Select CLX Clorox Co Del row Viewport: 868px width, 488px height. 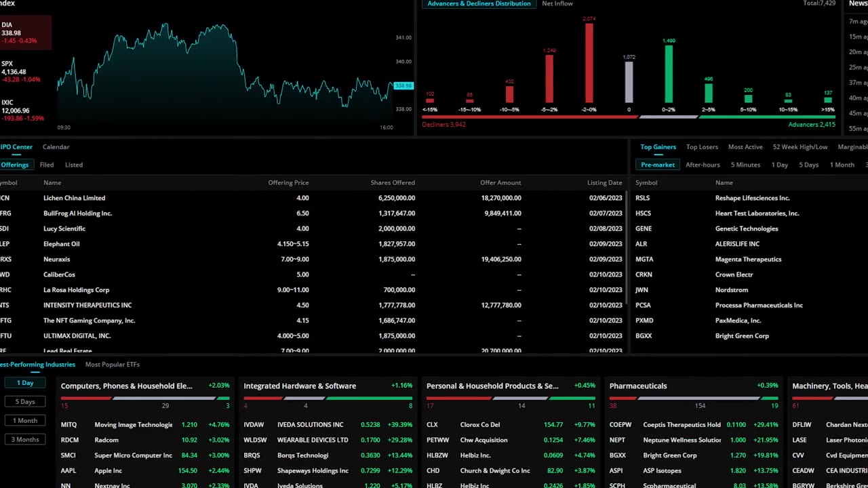(x=511, y=425)
